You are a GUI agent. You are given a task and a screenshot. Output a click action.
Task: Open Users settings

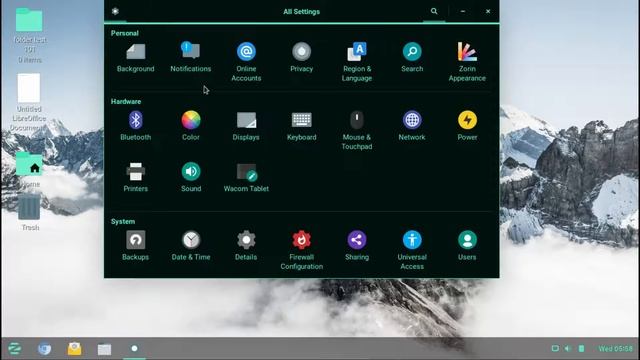point(467,246)
